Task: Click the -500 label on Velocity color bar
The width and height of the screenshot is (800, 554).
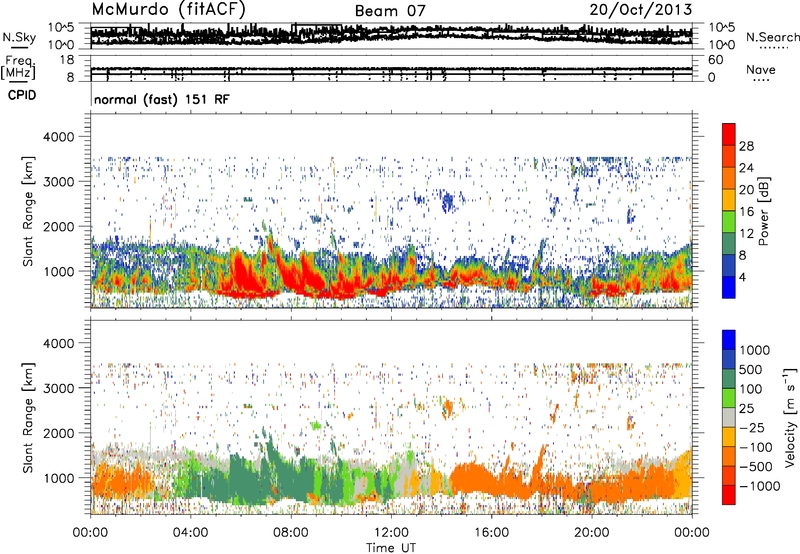Action: [x=755, y=466]
